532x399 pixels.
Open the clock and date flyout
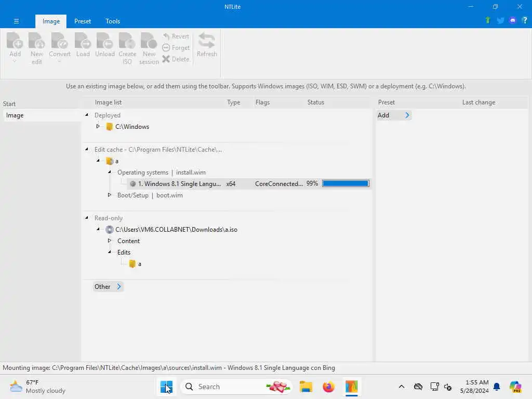pyautogui.click(x=474, y=387)
